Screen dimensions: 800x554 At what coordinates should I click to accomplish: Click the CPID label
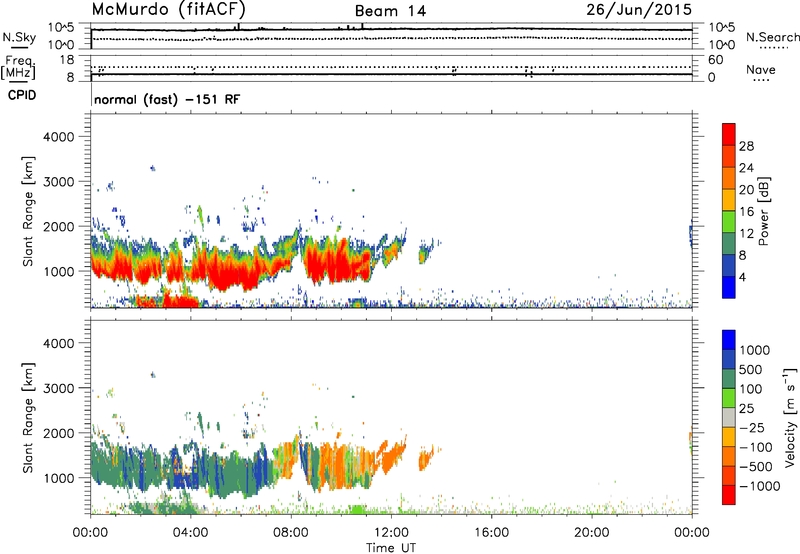coord(21,95)
